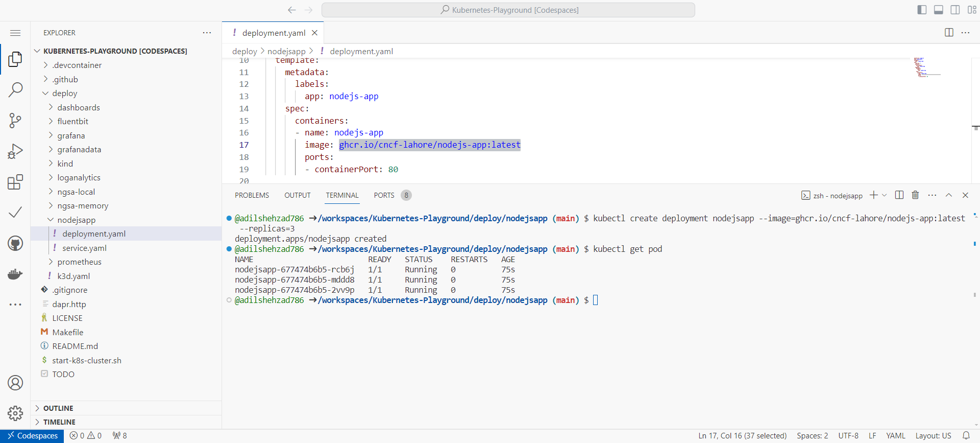This screenshot has width=980, height=443.
Task: Show additional activity bar views ellipsis
Action: point(15,305)
